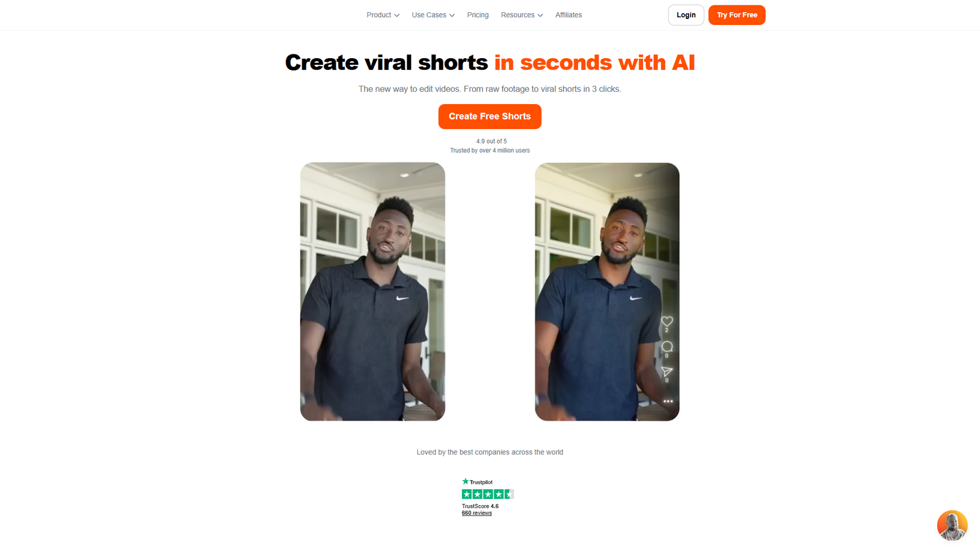
Task: Open the 660 reviews link
Action: pyautogui.click(x=477, y=513)
